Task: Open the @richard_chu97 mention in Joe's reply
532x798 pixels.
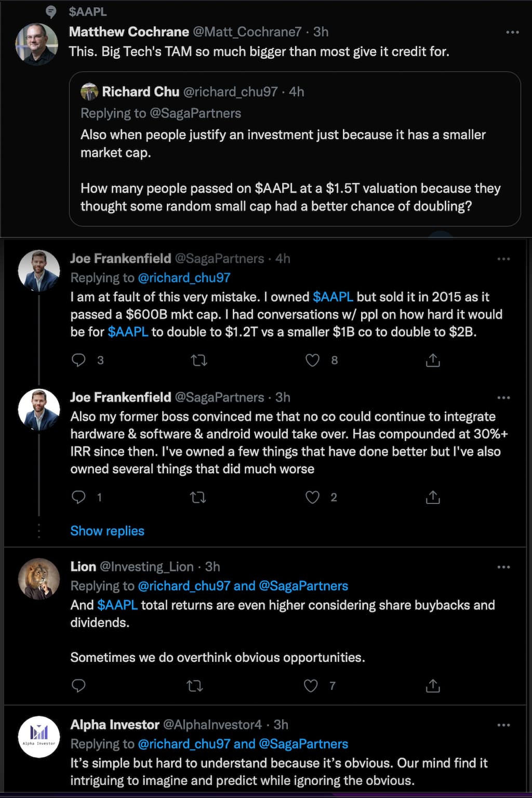Action: [184, 278]
